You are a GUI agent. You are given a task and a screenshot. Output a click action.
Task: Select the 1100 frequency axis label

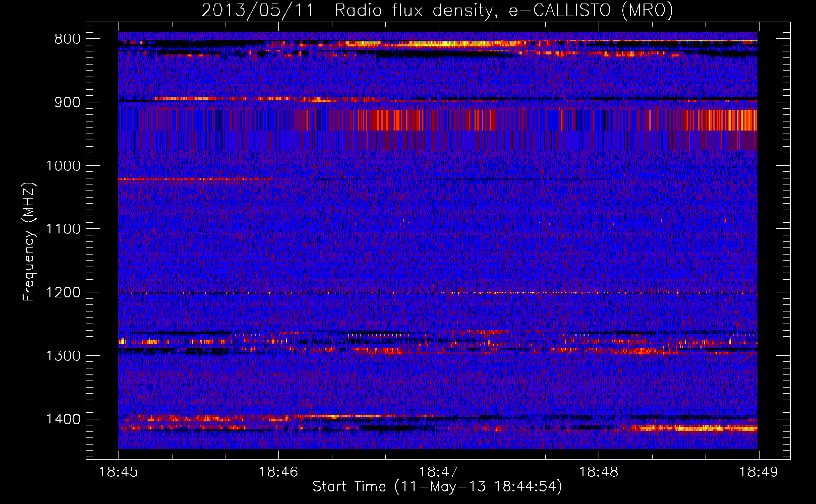(x=63, y=229)
